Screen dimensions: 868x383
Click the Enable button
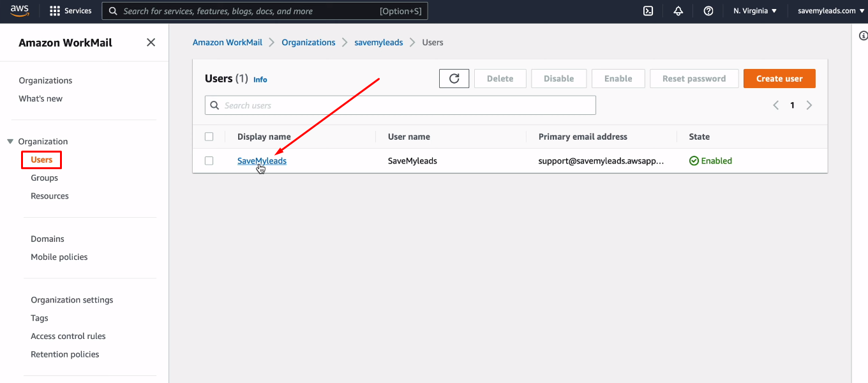[618, 79]
